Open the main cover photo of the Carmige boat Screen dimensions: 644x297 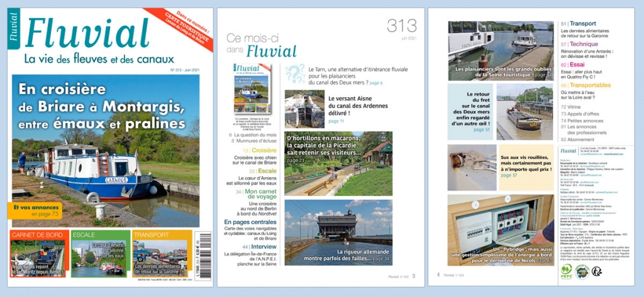click(106, 151)
